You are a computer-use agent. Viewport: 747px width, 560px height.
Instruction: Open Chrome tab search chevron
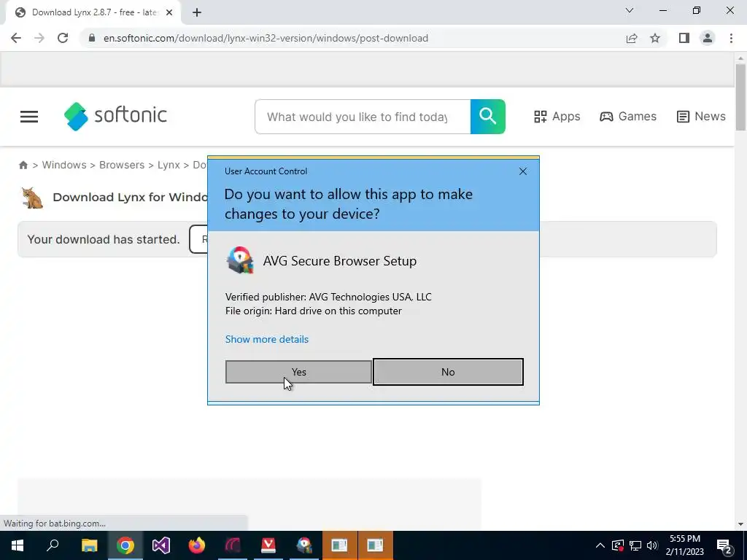click(630, 10)
